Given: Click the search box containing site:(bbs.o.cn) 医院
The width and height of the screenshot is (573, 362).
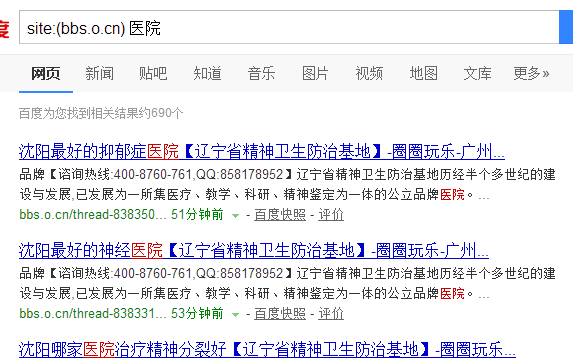Looking at the screenshot, I should (x=289, y=27).
